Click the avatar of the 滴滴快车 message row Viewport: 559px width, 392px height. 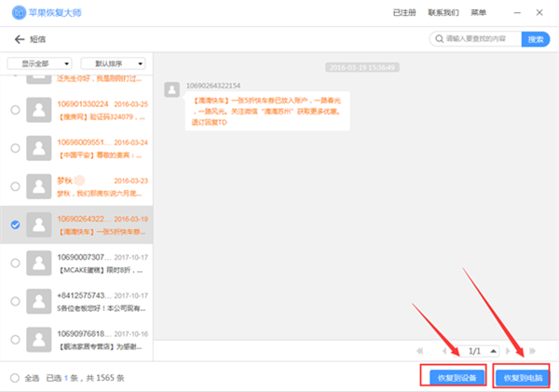(x=39, y=225)
